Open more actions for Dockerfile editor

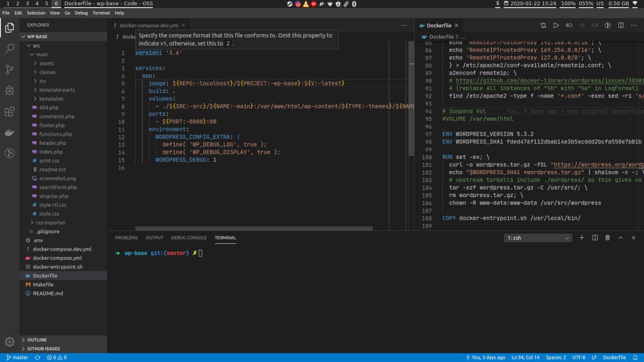633,25
